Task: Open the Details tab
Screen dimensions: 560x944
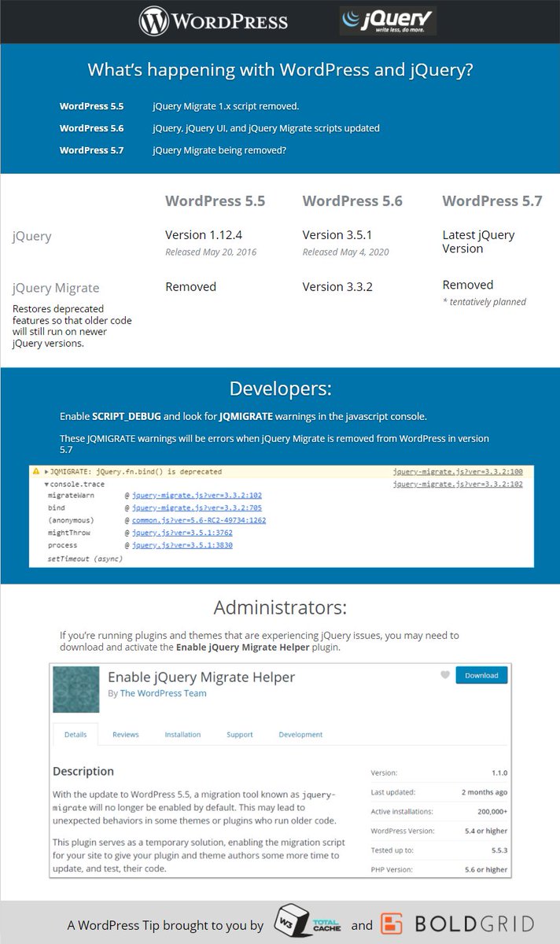Action: 76,735
